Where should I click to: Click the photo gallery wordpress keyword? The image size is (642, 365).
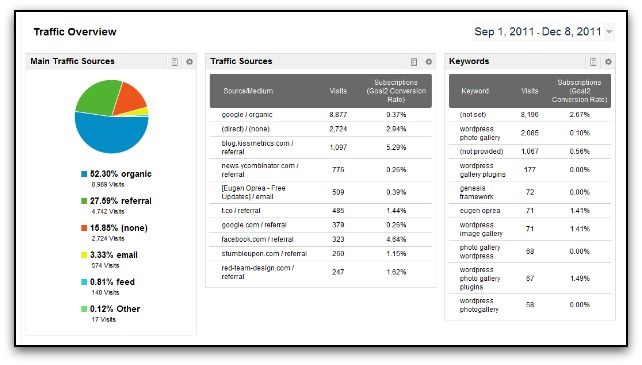click(x=480, y=252)
